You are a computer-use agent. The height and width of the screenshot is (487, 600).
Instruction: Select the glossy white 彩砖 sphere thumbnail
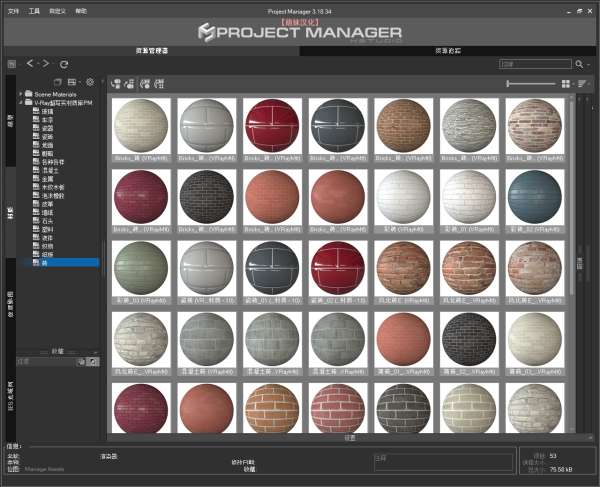pos(403,197)
